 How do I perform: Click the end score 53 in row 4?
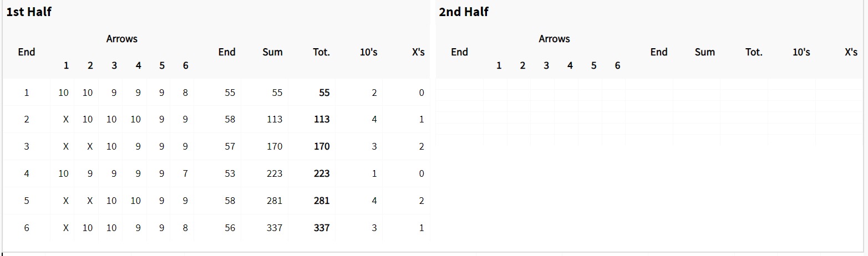point(230,173)
